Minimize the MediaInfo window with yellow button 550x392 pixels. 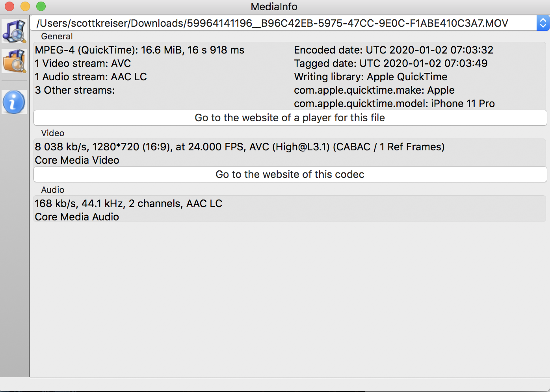pyautogui.click(x=25, y=6)
